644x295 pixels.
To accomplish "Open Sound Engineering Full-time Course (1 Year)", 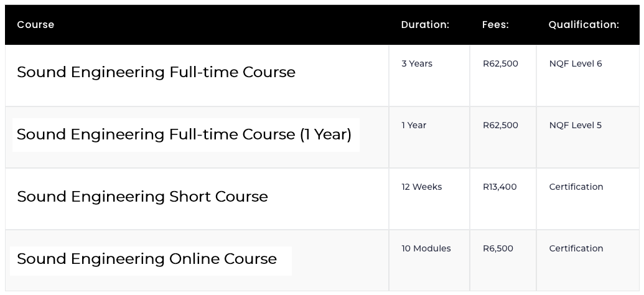I will tap(184, 135).
